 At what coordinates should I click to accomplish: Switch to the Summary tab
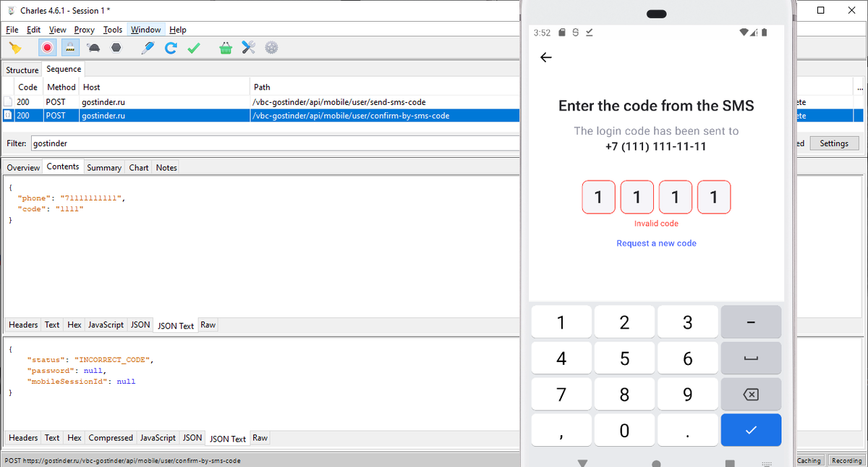click(104, 167)
